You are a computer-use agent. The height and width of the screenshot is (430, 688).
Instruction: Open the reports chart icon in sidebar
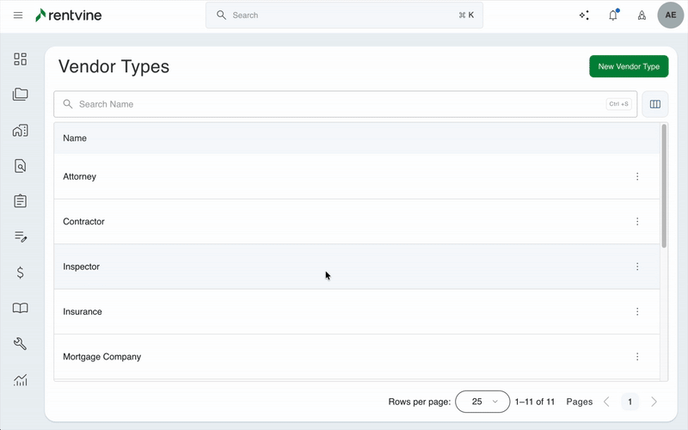coord(20,379)
